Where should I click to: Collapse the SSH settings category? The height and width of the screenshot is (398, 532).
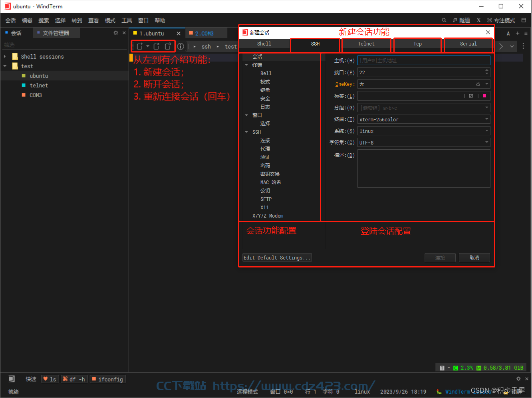246,132
